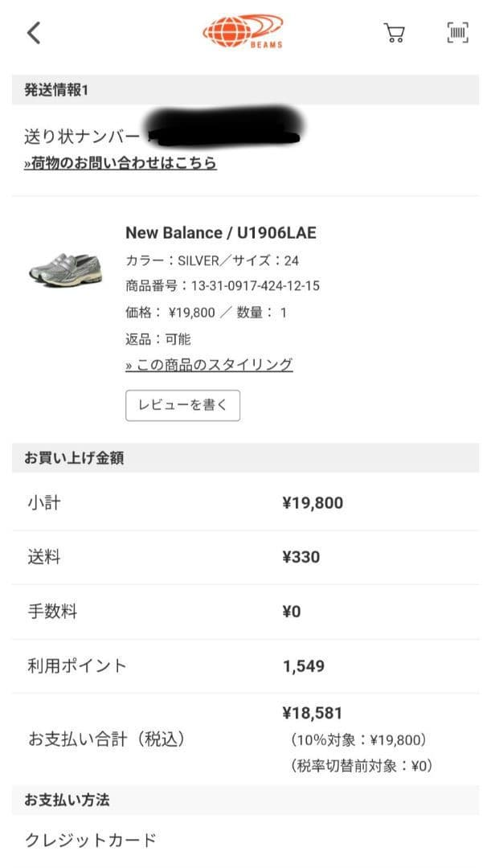Click the barcode scanner icon
The height and width of the screenshot is (868, 491).
(x=458, y=32)
